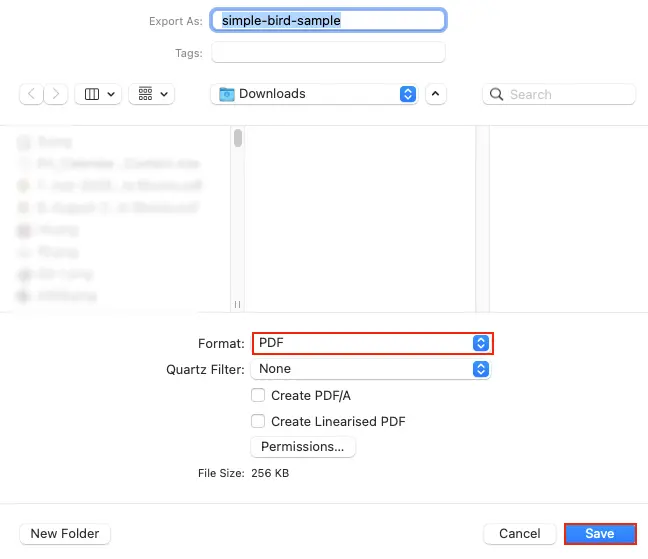Open the column view options dropdown
This screenshot has height=559, width=648.
coord(98,94)
